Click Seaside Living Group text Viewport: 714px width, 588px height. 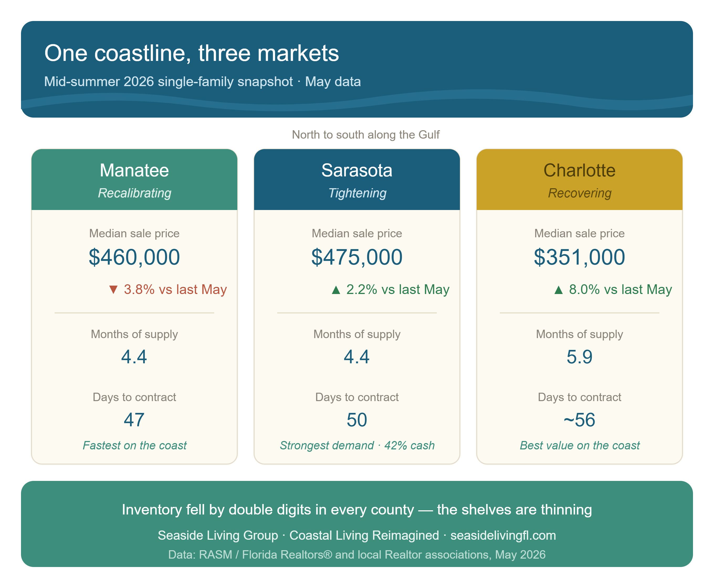click(218, 535)
